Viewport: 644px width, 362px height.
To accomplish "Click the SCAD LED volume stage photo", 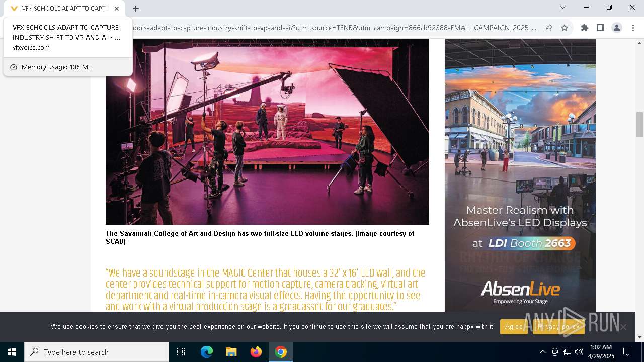I will tap(267, 132).
